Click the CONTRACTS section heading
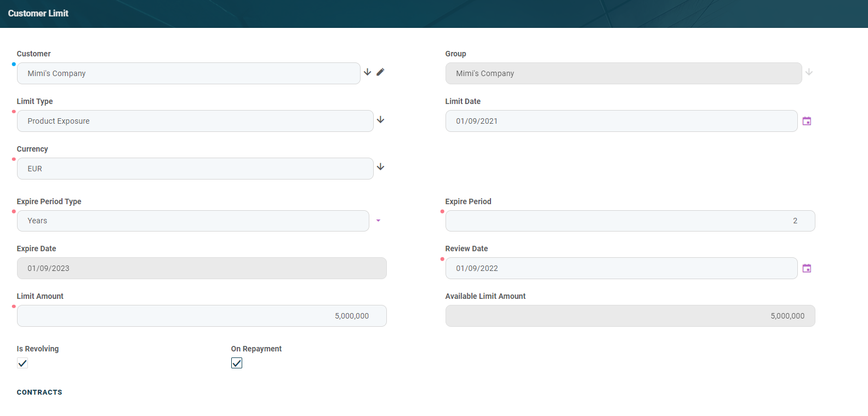The height and width of the screenshot is (416, 868). click(x=39, y=392)
